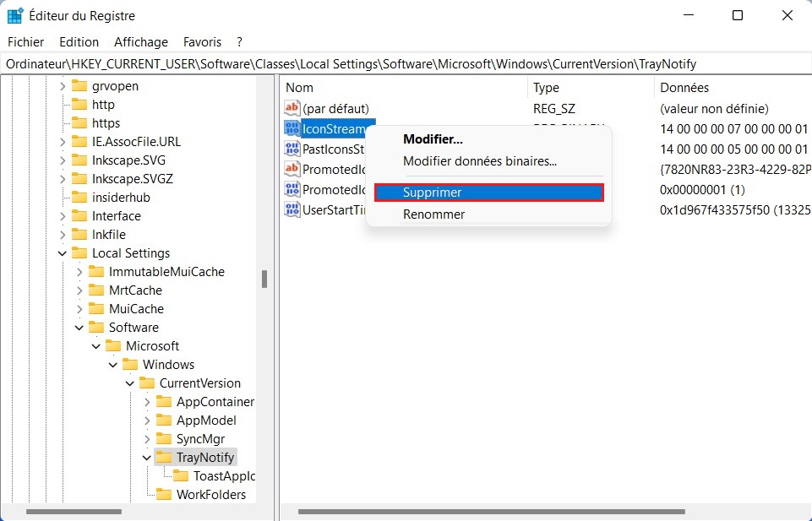This screenshot has height=521, width=812.
Task: Collapse the Local Settings tree node
Action: pos(63,253)
